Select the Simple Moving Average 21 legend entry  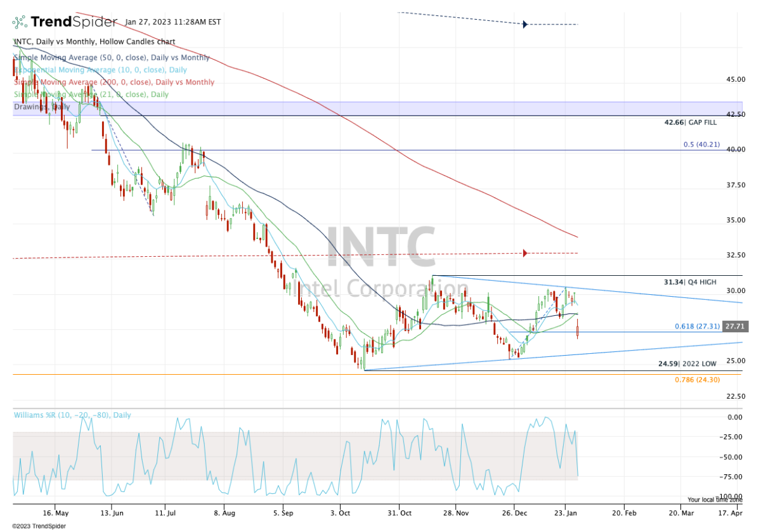coord(91,94)
